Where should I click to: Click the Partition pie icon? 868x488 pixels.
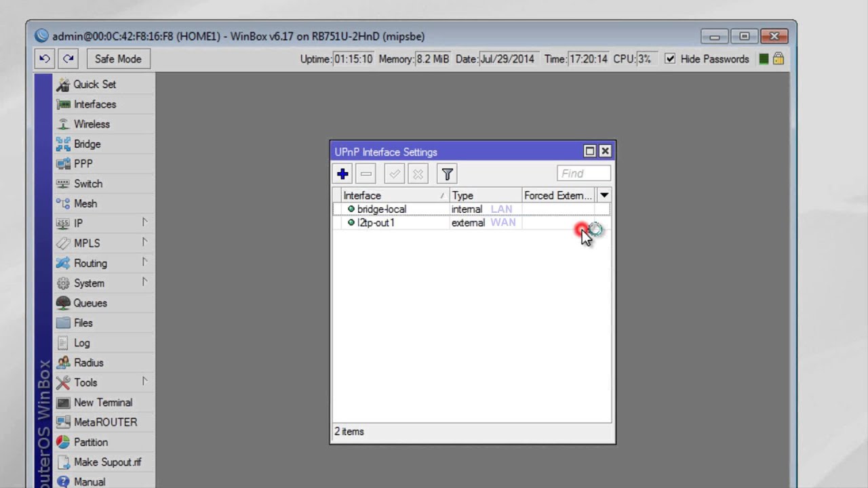coord(63,442)
